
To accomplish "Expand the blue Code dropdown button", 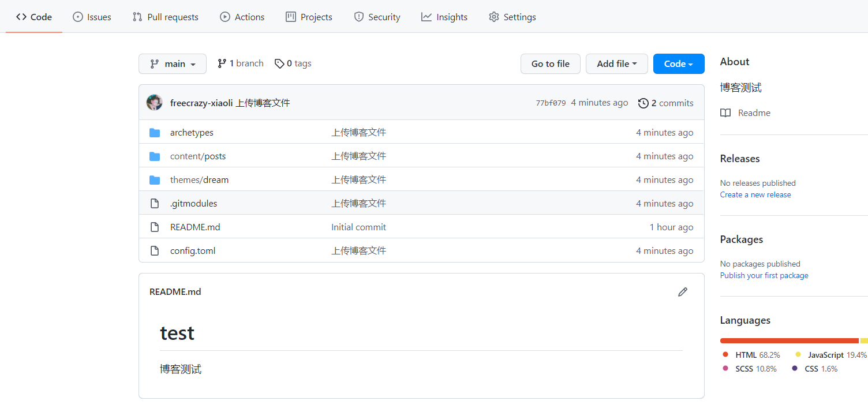I will pos(678,64).
